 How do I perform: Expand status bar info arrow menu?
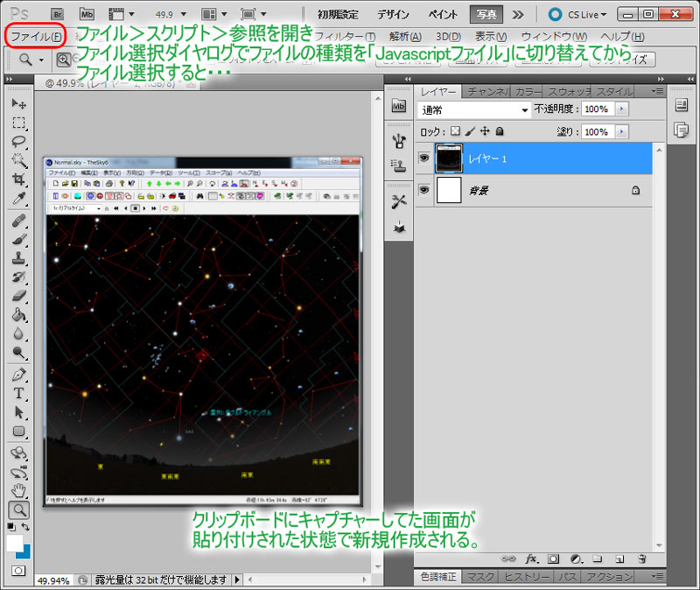click(237, 579)
